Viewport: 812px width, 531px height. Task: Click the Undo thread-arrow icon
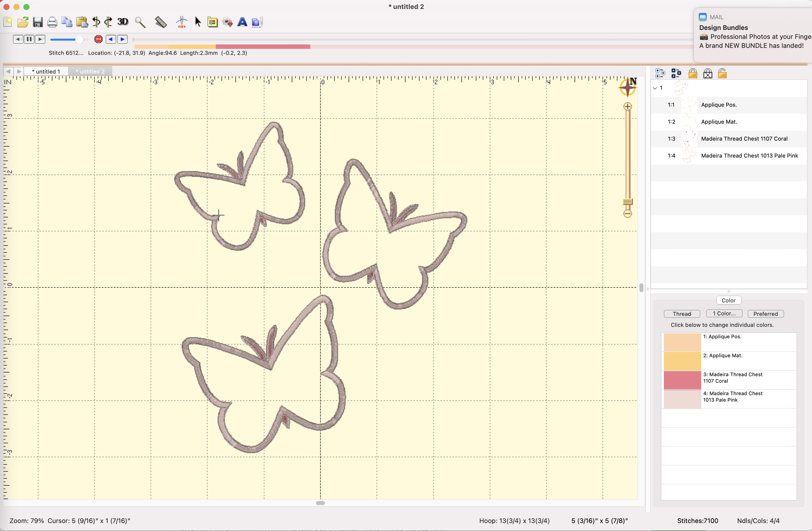coord(96,22)
